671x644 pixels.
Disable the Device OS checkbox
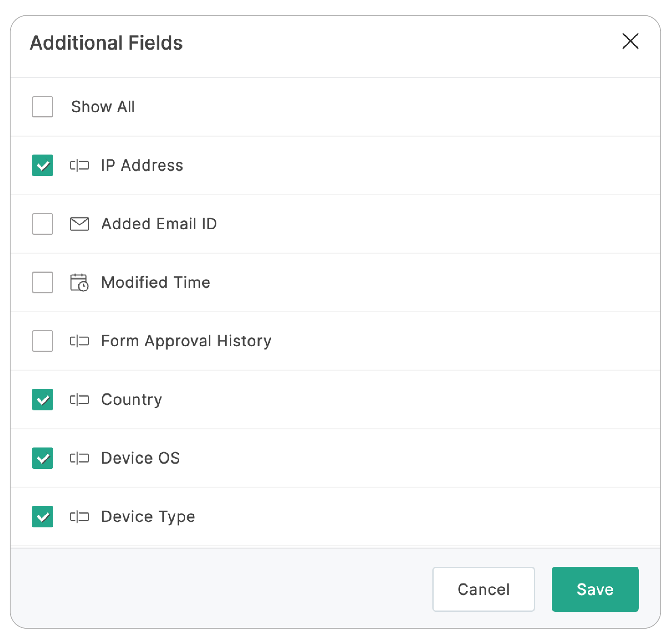tap(42, 458)
